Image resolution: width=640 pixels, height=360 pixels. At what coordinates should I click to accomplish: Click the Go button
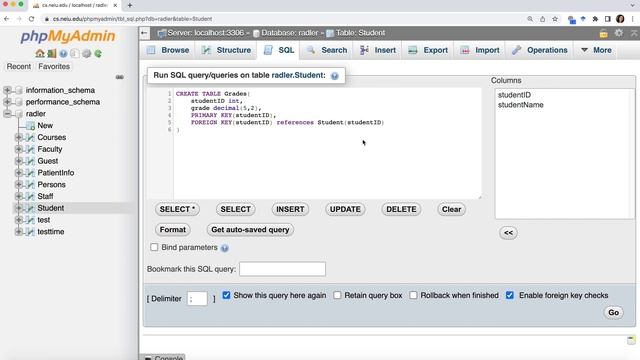[613, 313]
